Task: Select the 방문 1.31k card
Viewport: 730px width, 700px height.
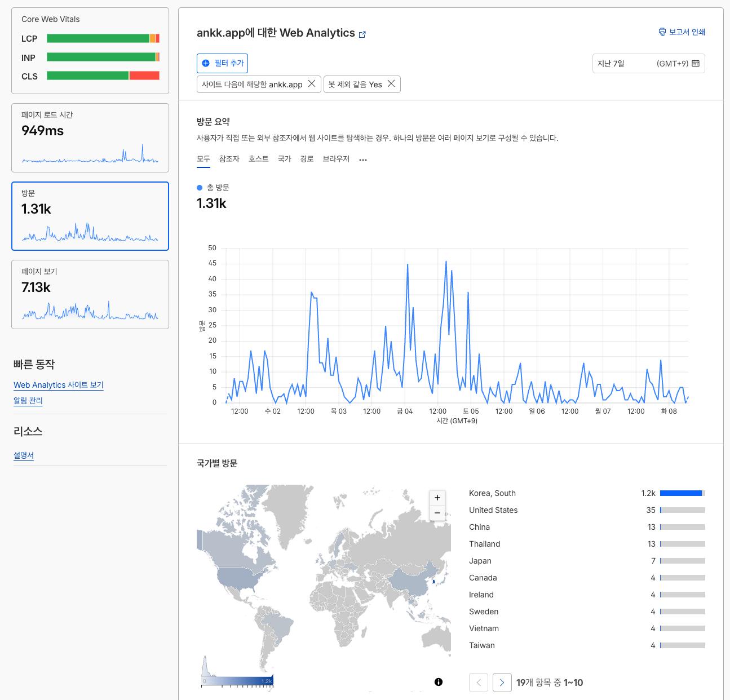Action: (x=90, y=216)
